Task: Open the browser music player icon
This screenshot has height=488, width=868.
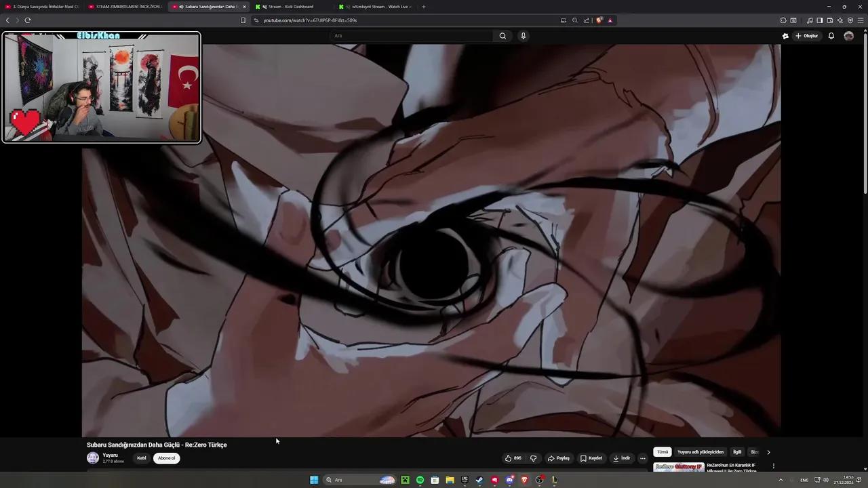Action: (x=810, y=20)
